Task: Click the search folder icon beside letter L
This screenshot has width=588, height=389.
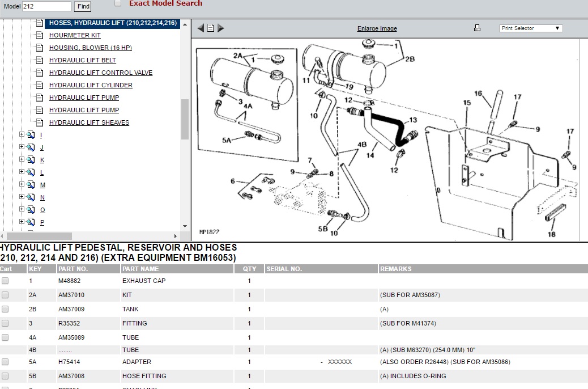Action: click(x=31, y=172)
